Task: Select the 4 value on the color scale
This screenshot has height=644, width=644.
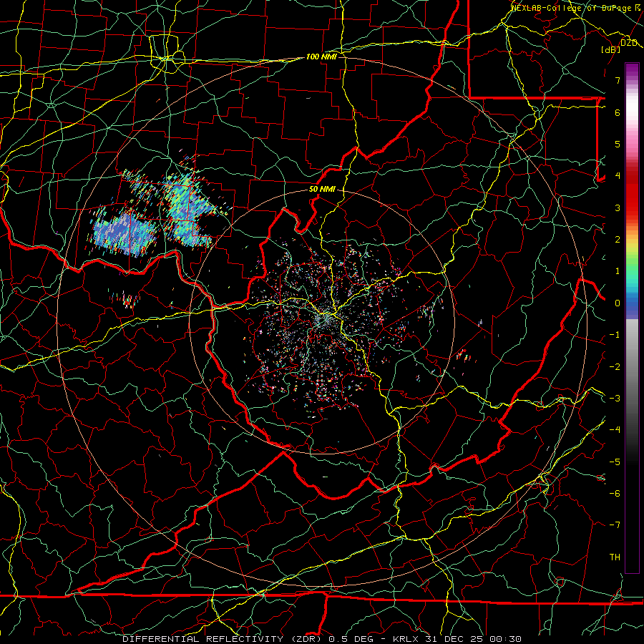Action: [x=618, y=176]
